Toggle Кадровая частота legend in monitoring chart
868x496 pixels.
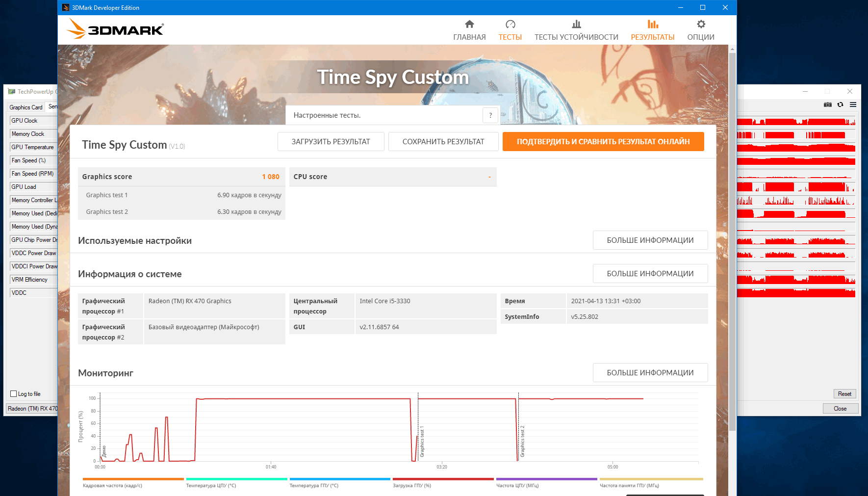133,483
